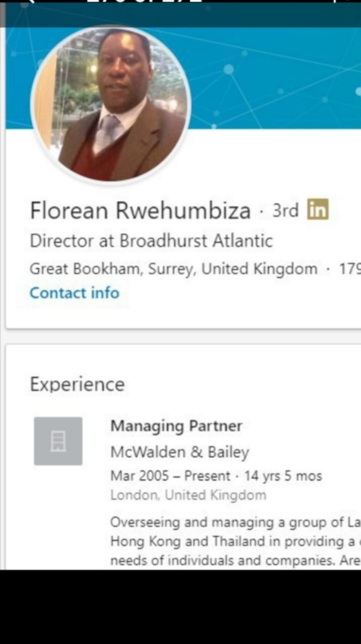Click the image counter text at top
Image resolution: width=361 pixels, height=644 pixels.
pos(145,3)
